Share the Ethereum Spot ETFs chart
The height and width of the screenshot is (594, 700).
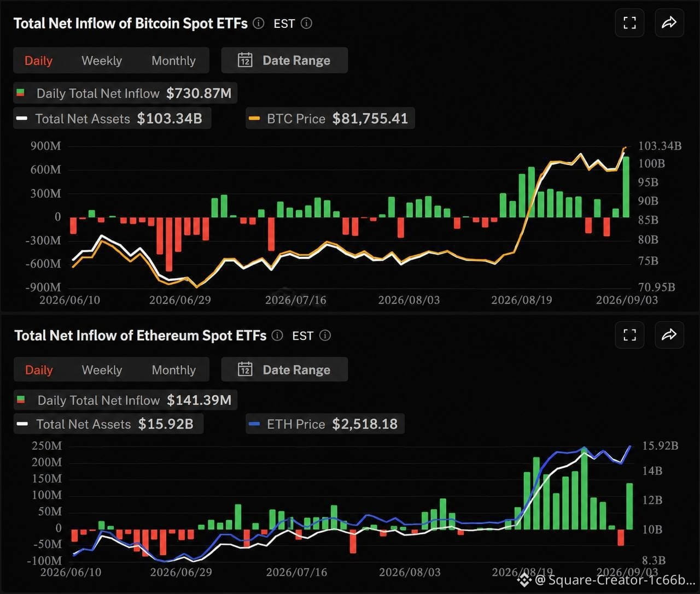click(x=669, y=335)
